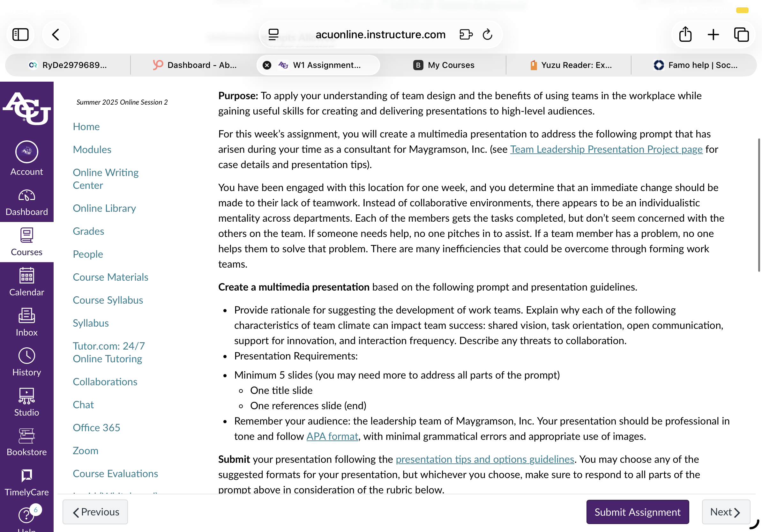The image size is (762, 532).
Task: Open the Canvas Account menu icon
Action: [26, 152]
